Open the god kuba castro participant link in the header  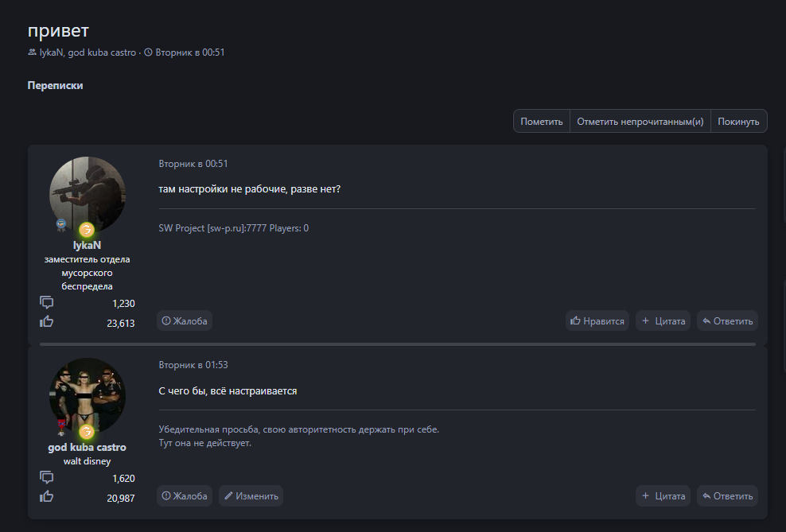[101, 52]
